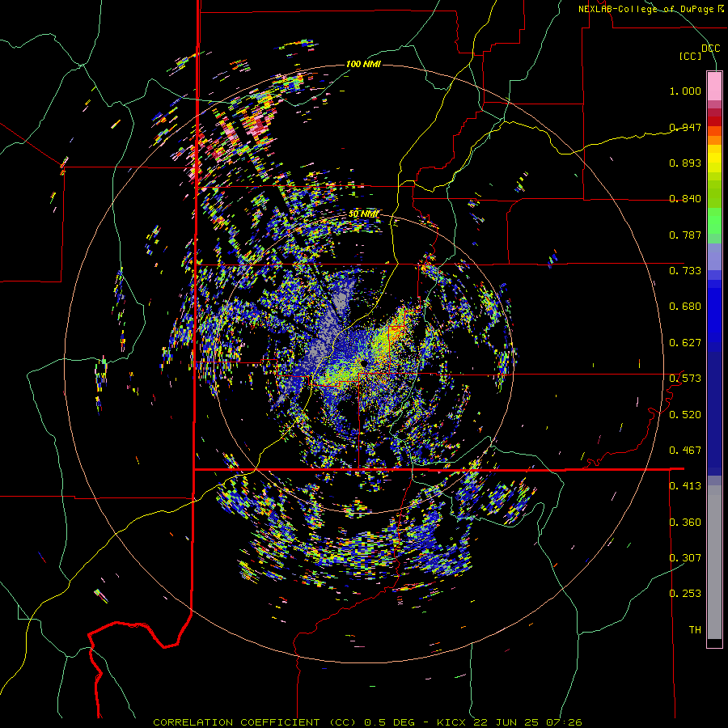Screen dimensions: 728x728
Task: Click the 0.573 color scale value
Action: click(685, 379)
